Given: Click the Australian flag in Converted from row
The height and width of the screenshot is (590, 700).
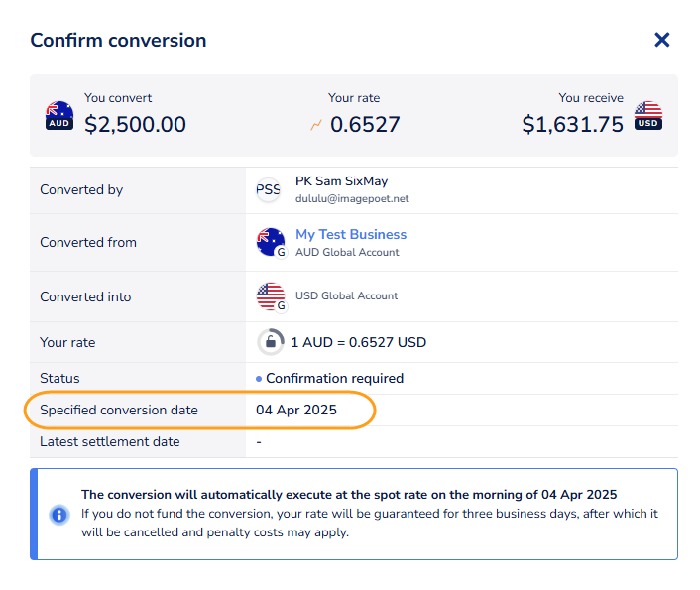Looking at the screenshot, I should (271, 242).
